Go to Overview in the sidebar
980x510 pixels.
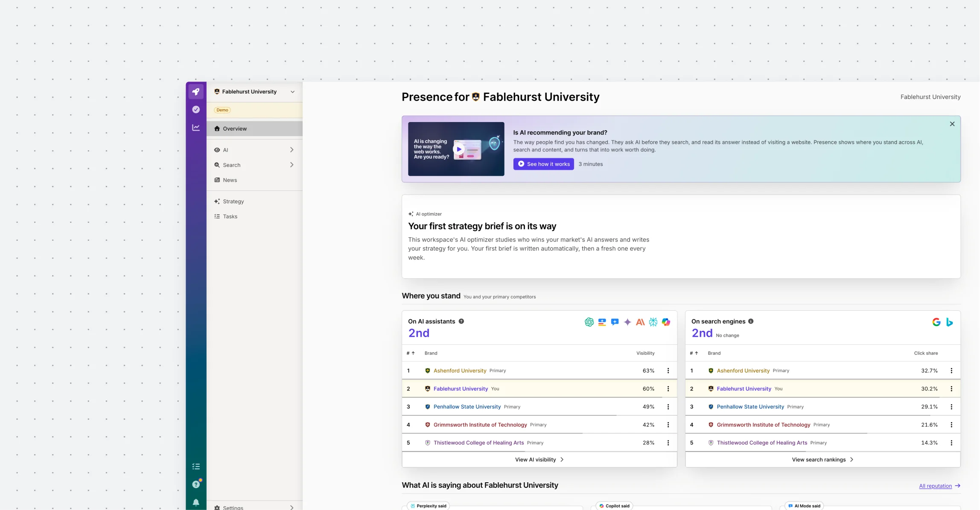254,128
